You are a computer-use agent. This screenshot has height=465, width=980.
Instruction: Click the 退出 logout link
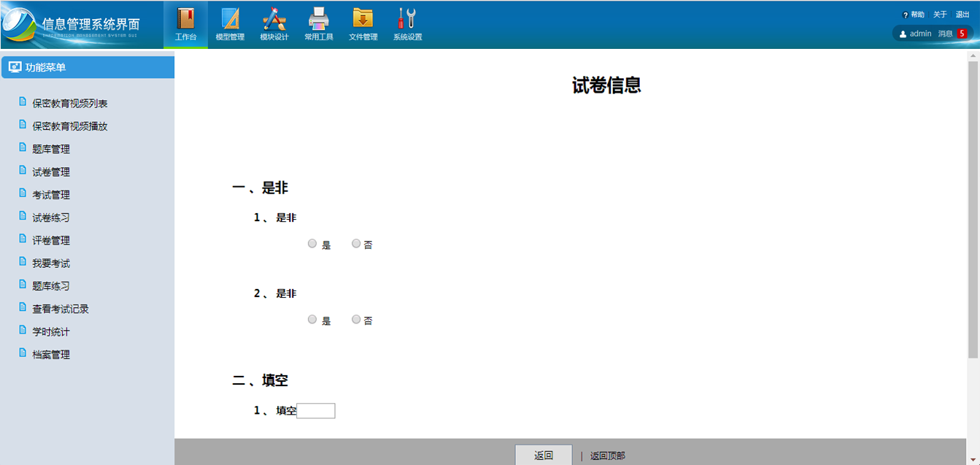point(962,15)
